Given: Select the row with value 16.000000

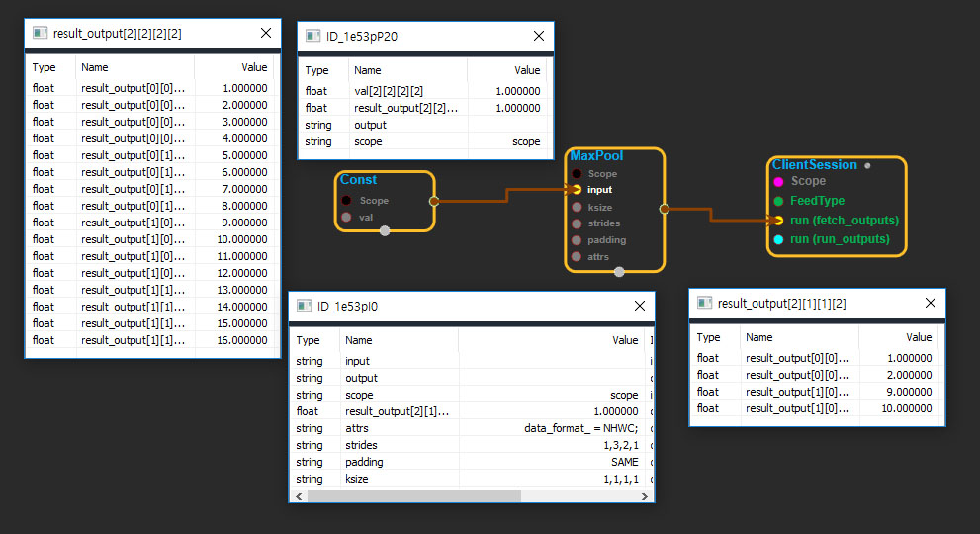Looking at the screenshot, I should point(148,340).
